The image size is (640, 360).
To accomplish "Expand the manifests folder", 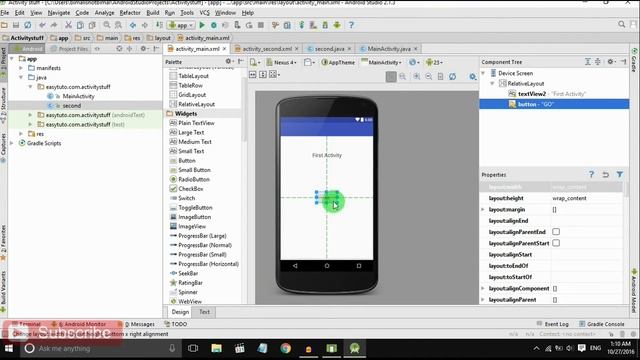I will click(x=21, y=68).
